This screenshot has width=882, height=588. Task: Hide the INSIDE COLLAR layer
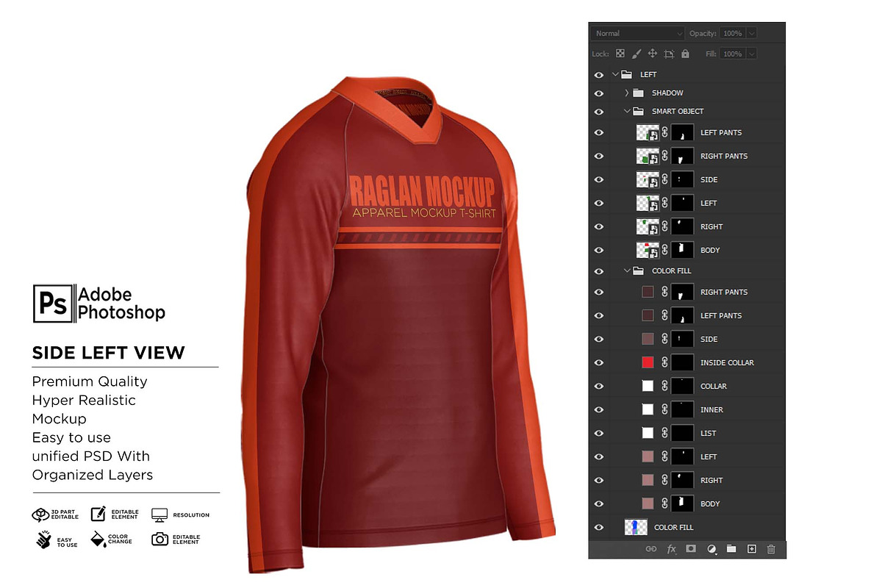coord(599,362)
